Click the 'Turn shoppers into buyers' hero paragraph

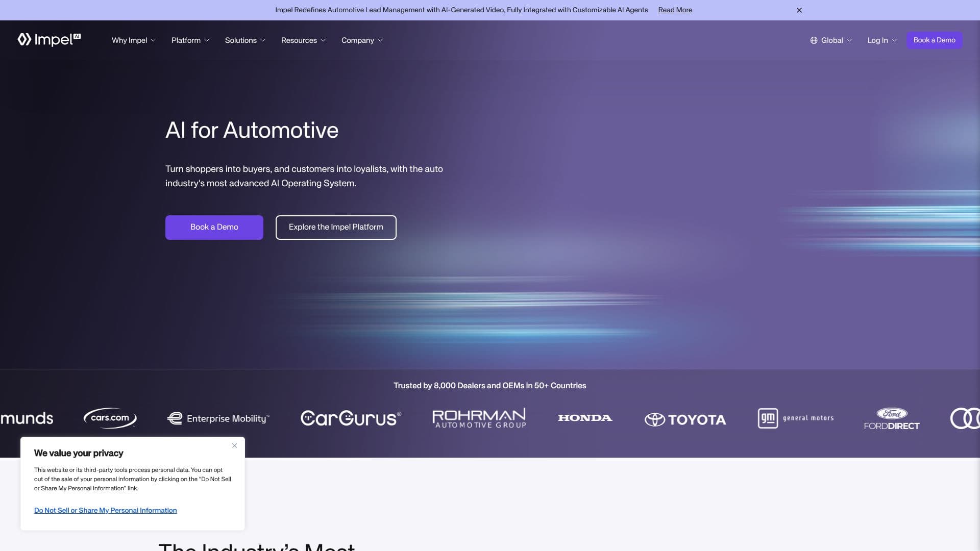(304, 176)
